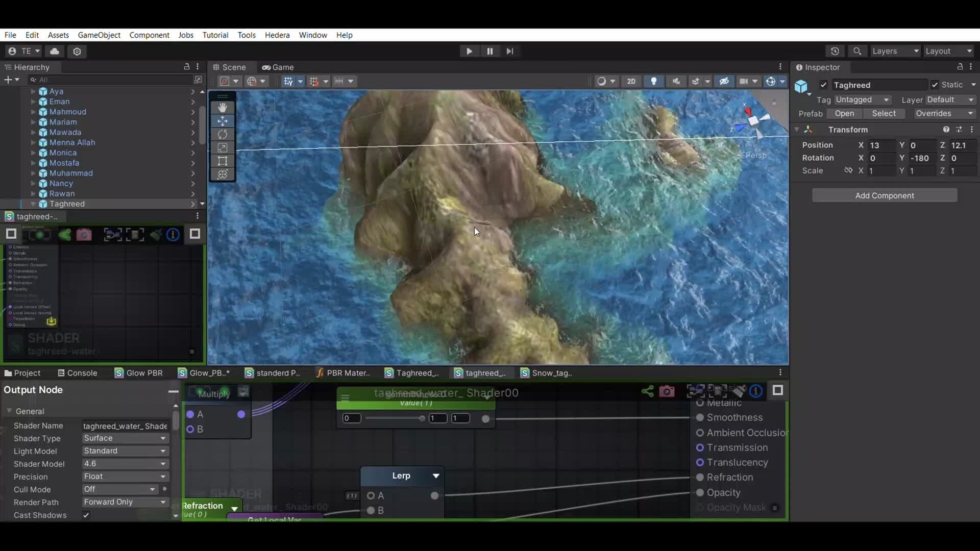Open global Search magnifier
Screen dimensions: 980x551
point(857,51)
